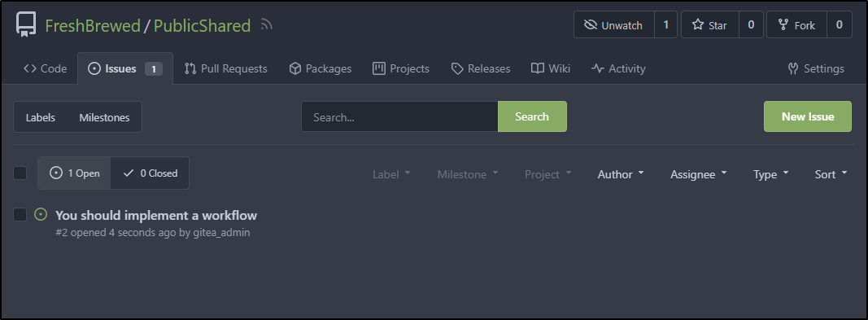
Task: Open the Releases tab
Action: click(x=481, y=68)
